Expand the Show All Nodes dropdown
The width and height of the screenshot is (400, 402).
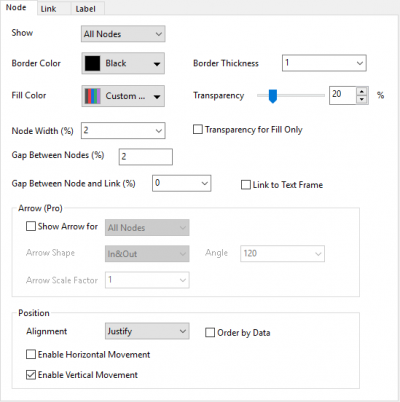123,34
